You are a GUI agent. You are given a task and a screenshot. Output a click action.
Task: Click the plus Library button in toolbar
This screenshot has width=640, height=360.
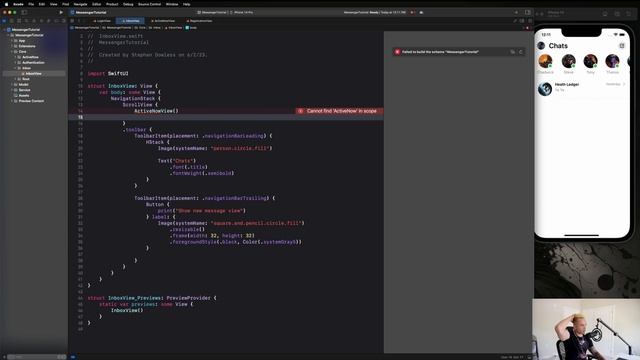coord(516,12)
